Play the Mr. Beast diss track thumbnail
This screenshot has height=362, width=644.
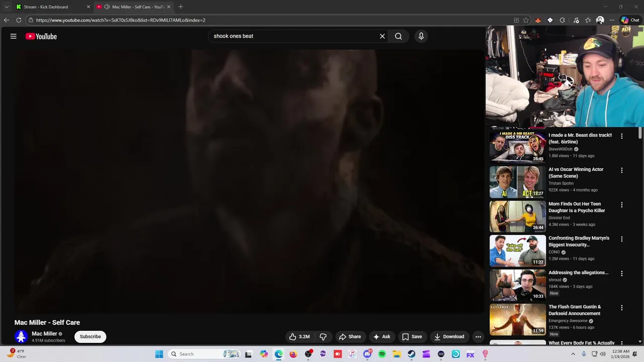(518, 147)
